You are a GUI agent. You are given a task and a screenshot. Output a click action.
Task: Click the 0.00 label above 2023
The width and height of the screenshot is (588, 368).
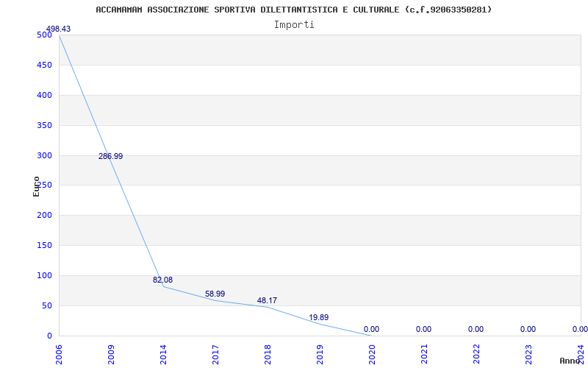point(528,329)
